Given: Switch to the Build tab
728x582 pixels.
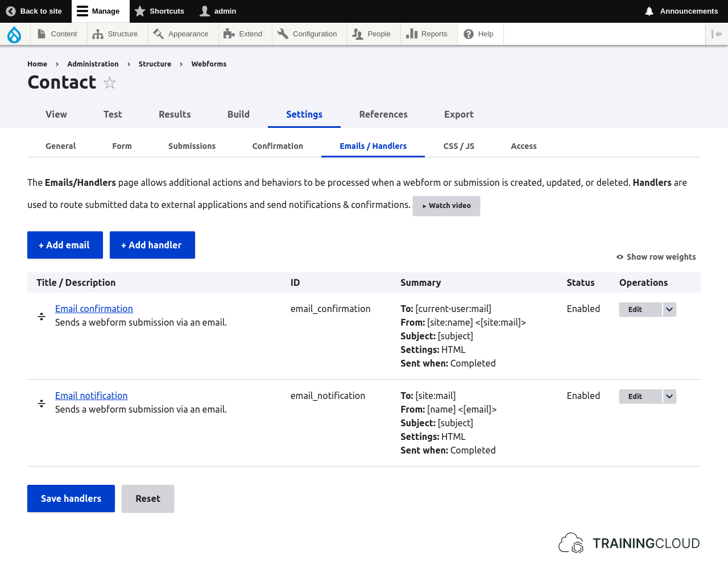Looking at the screenshot, I should point(238,114).
